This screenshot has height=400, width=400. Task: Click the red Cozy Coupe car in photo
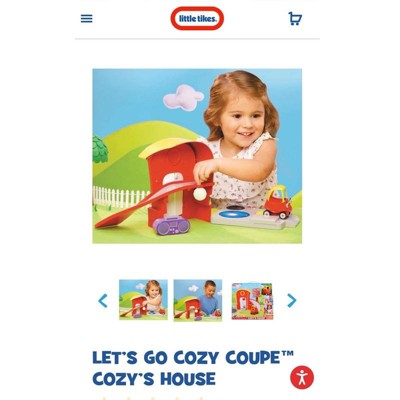pyautogui.click(x=277, y=202)
